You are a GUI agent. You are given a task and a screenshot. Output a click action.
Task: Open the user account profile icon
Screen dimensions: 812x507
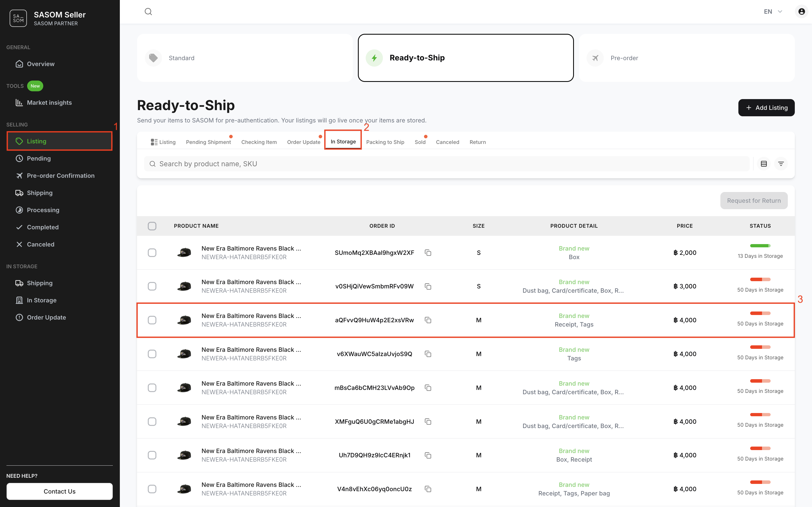tap(801, 12)
